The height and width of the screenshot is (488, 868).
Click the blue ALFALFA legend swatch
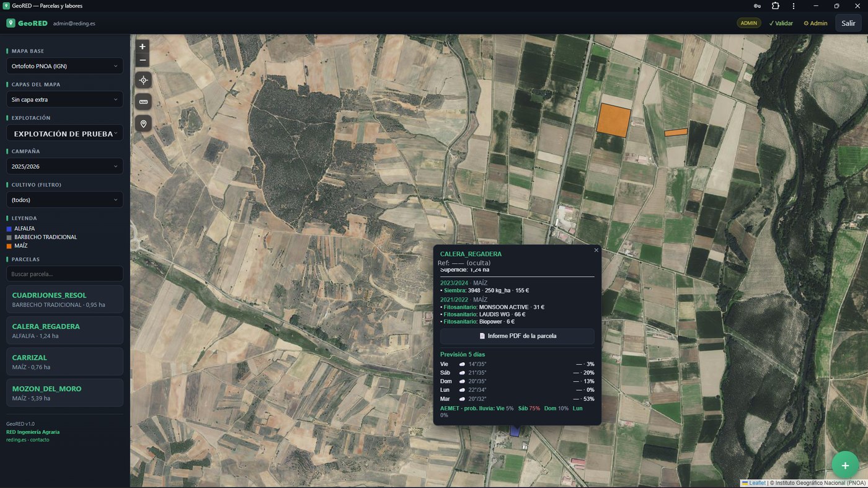click(9, 229)
